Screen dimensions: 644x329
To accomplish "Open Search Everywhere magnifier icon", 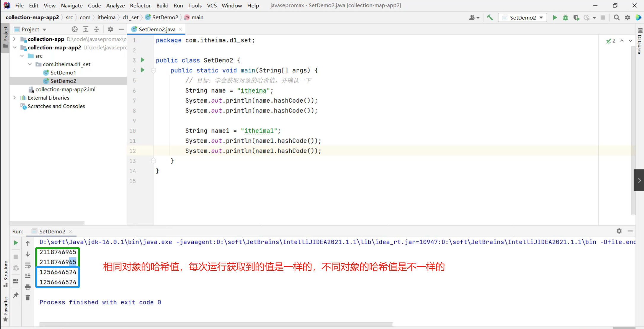I will 616,18.
